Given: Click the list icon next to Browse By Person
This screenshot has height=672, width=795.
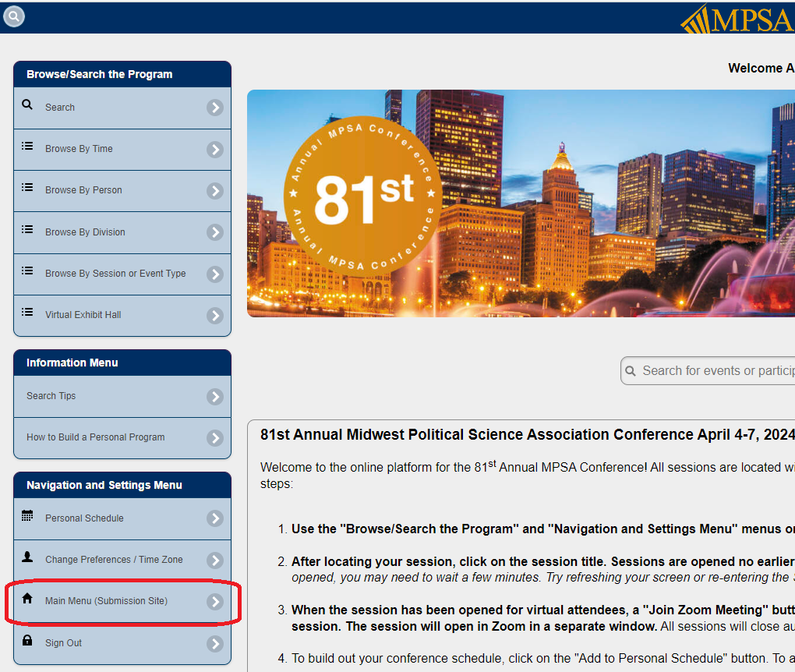Looking at the screenshot, I should [27, 188].
